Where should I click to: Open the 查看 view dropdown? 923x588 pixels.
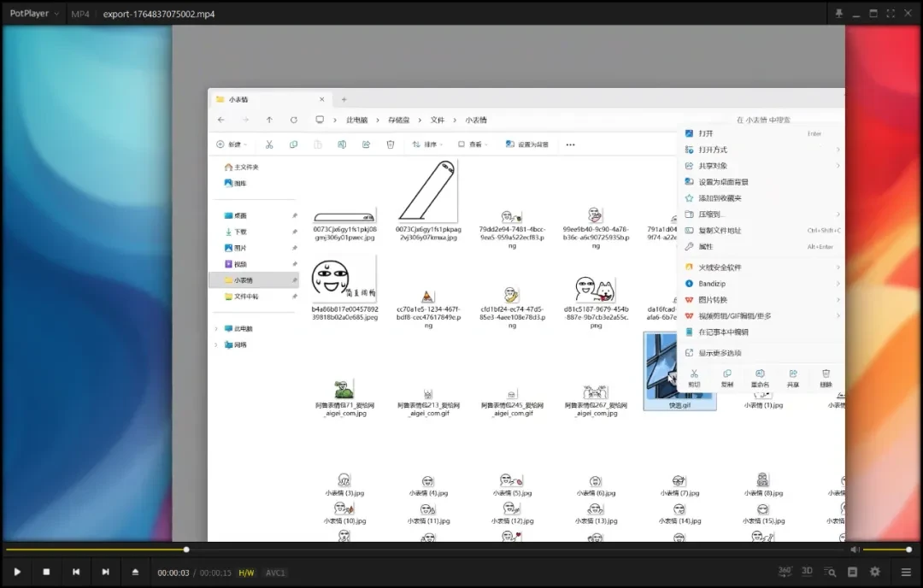coord(473,144)
